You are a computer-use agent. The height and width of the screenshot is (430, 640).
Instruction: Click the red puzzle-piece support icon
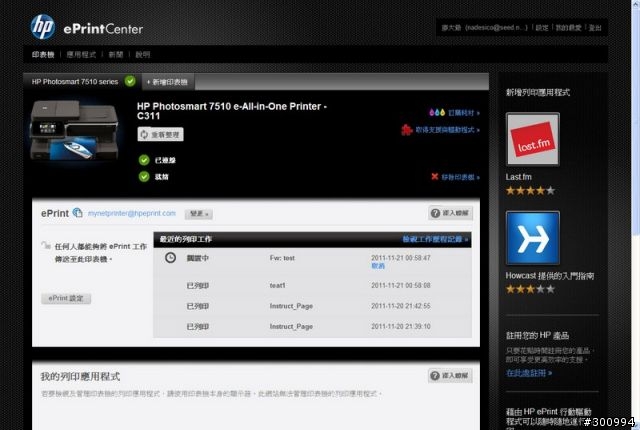pyautogui.click(x=407, y=130)
